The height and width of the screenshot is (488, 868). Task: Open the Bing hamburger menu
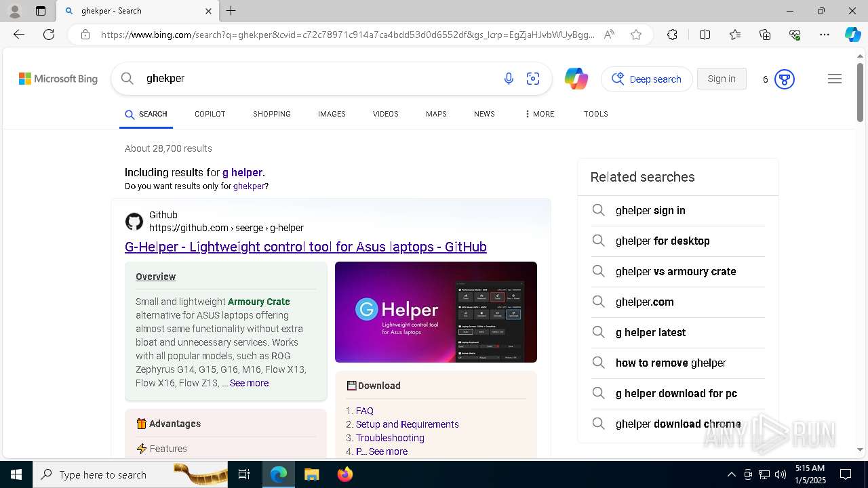835,79
